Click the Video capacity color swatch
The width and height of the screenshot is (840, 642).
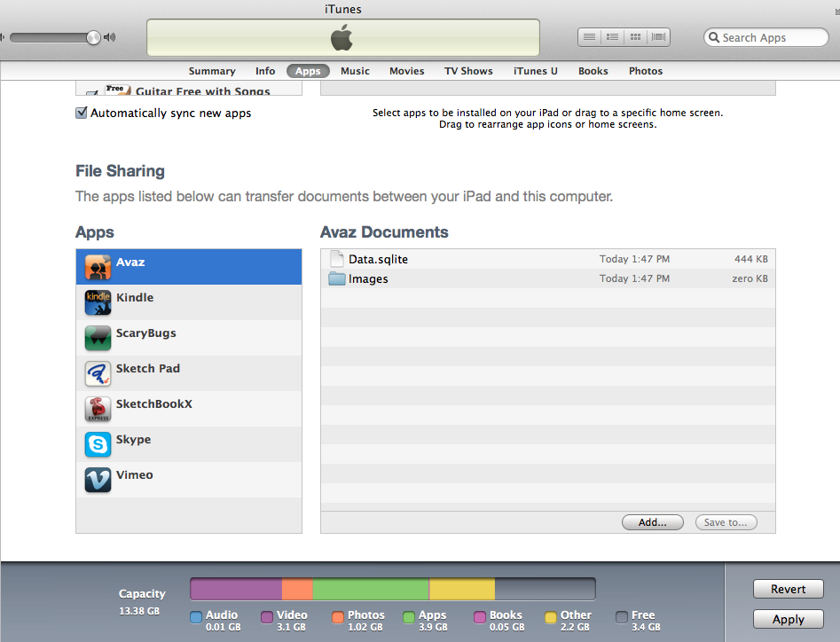(x=267, y=617)
